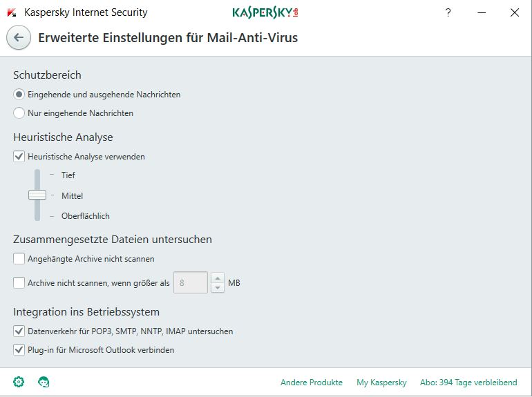Image resolution: width=532 pixels, height=397 pixels.
Task: Click the heuristic analysis level slider handle
Action: point(37,195)
